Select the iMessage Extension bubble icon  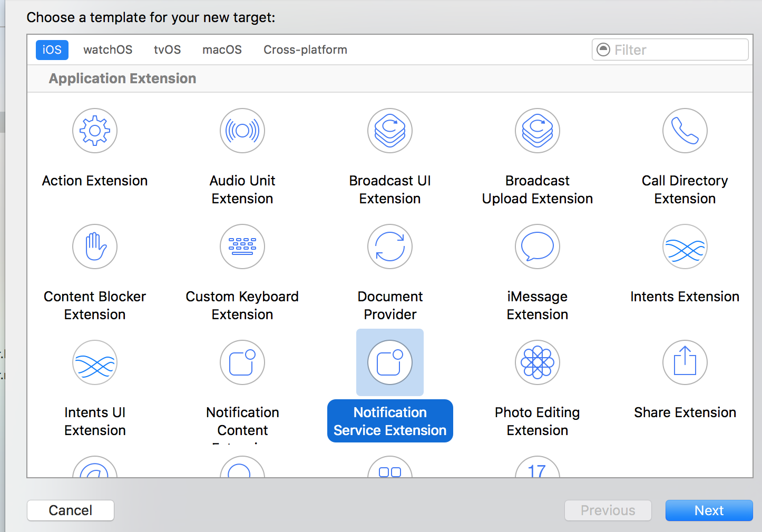point(538,247)
